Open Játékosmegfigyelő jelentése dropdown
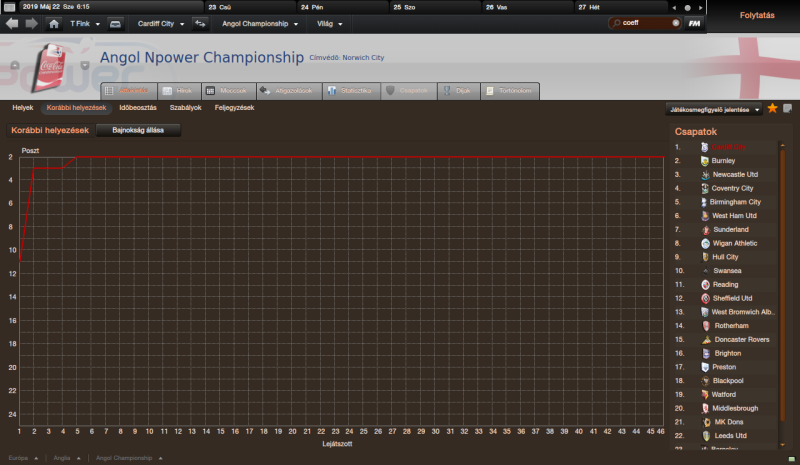The image size is (800, 465). click(713, 108)
